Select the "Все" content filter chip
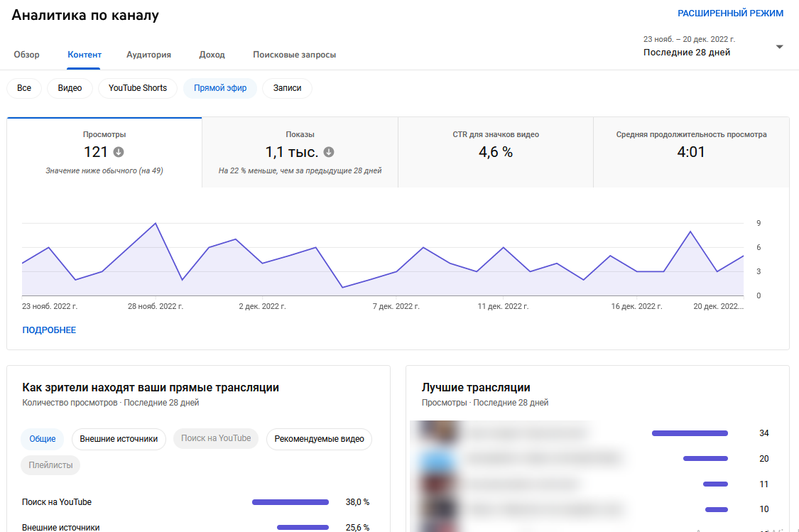799x532 pixels. (23, 88)
